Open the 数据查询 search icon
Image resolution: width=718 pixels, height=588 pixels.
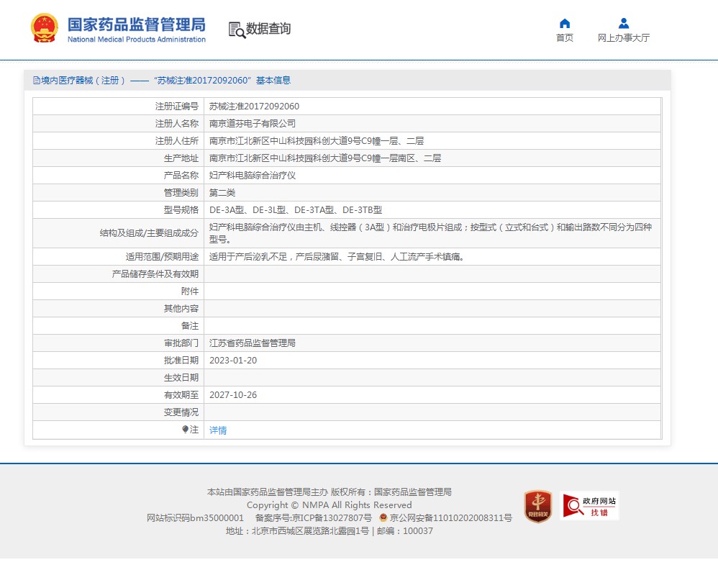237,30
